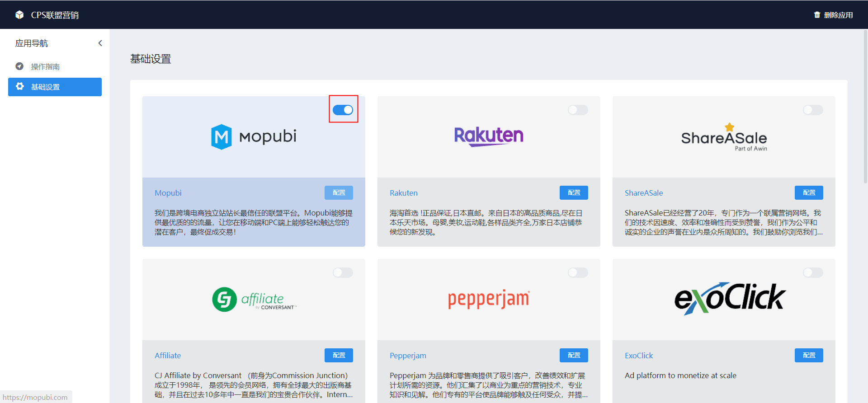Enable the Pepperjam toggle switch
The width and height of the screenshot is (868, 403).
pos(578,272)
